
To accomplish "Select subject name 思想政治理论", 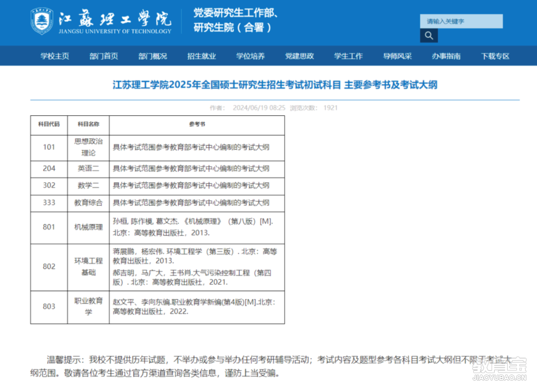I will [89, 147].
